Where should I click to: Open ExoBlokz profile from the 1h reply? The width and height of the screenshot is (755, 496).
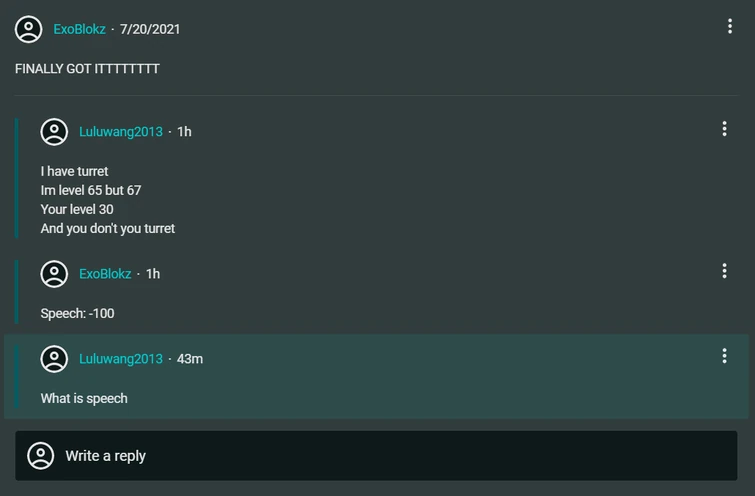(x=105, y=274)
